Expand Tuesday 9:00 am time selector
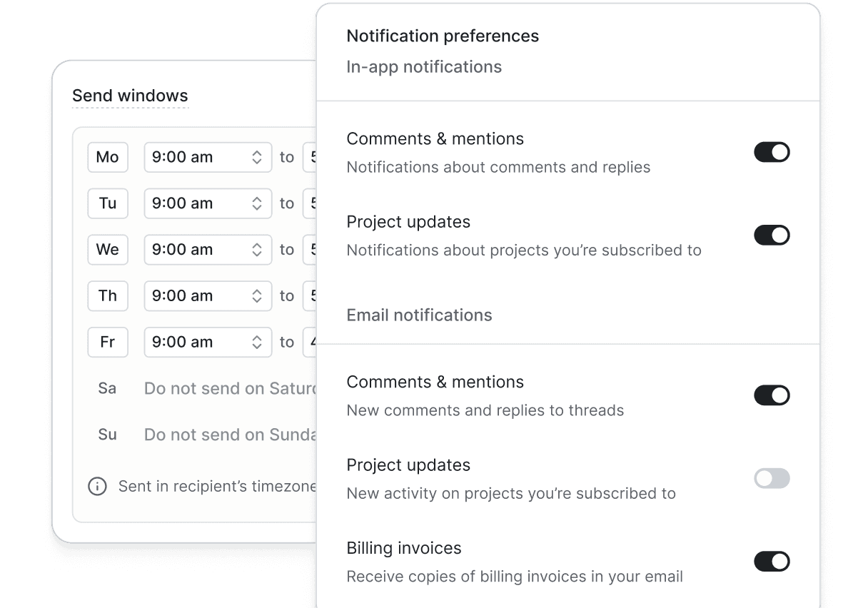Screen dimensions: 868x608 pyautogui.click(x=207, y=203)
